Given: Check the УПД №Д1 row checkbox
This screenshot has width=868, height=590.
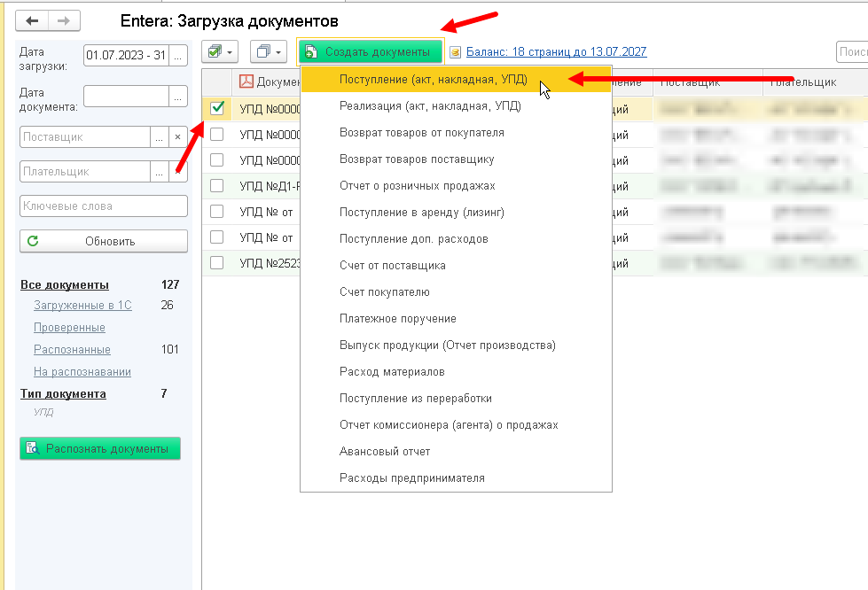Looking at the screenshot, I should coord(217,186).
